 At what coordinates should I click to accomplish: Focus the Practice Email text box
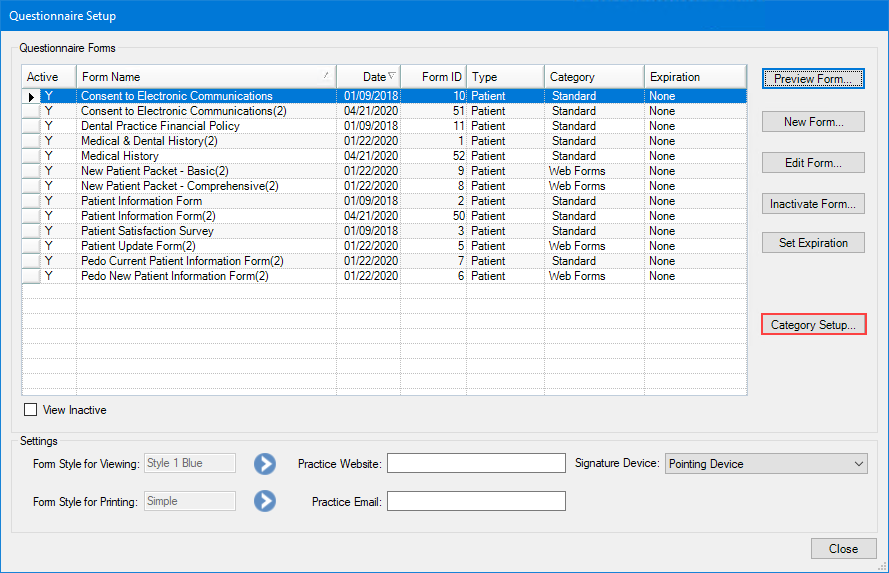click(476, 501)
